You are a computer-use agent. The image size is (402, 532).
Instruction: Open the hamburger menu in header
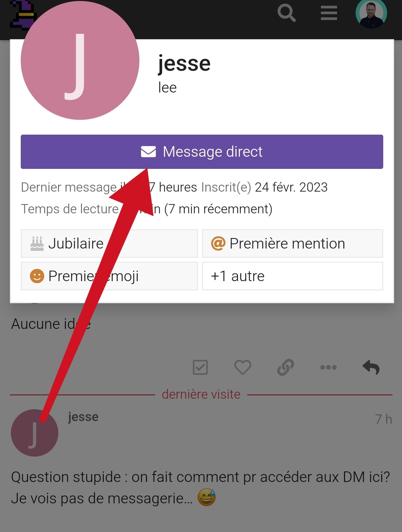click(329, 13)
